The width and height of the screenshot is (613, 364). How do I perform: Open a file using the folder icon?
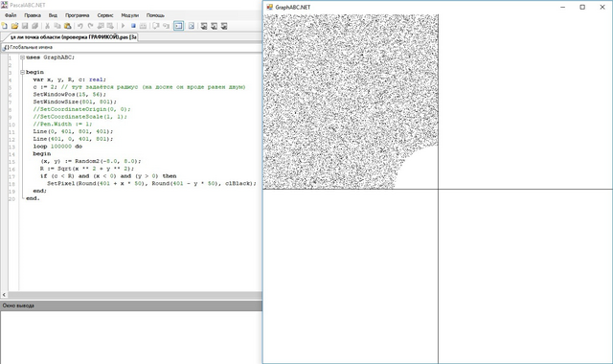coord(15,26)
